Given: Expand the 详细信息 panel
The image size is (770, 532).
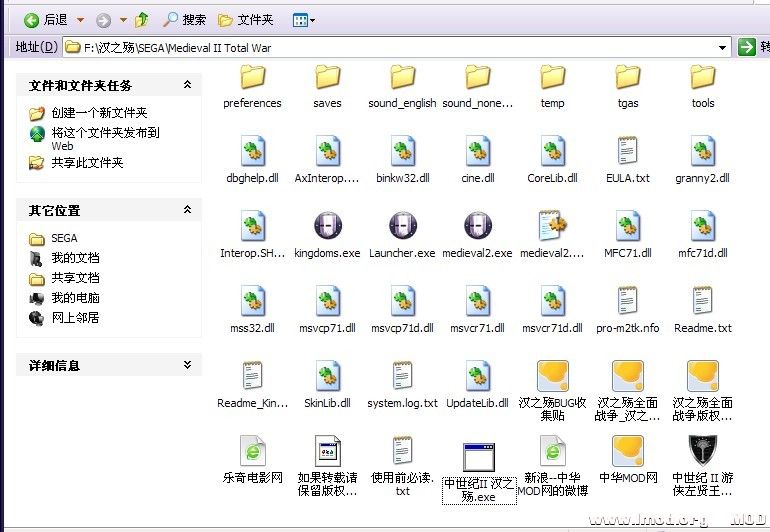Looking at the screenshot, I should (x=187, y=364).
